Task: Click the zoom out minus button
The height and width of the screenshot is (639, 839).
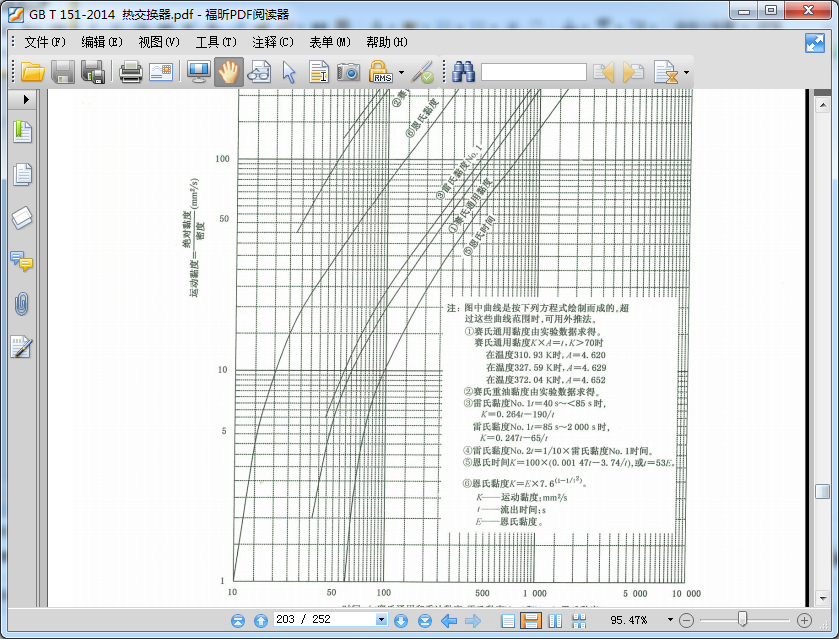Action: pyautogui.click(x=687, y=620)
